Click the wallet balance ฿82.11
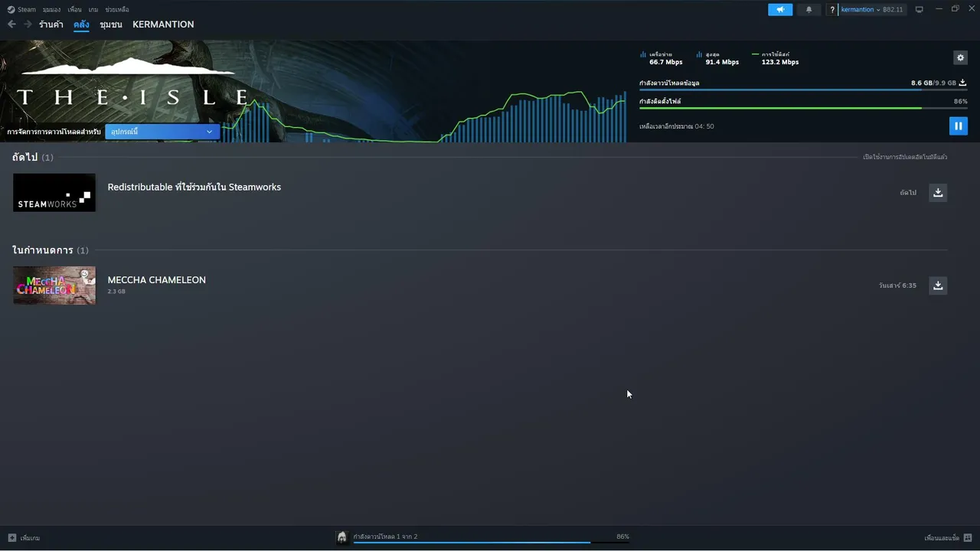The height and width of the screenshot is (551, 980). (893, 10)
